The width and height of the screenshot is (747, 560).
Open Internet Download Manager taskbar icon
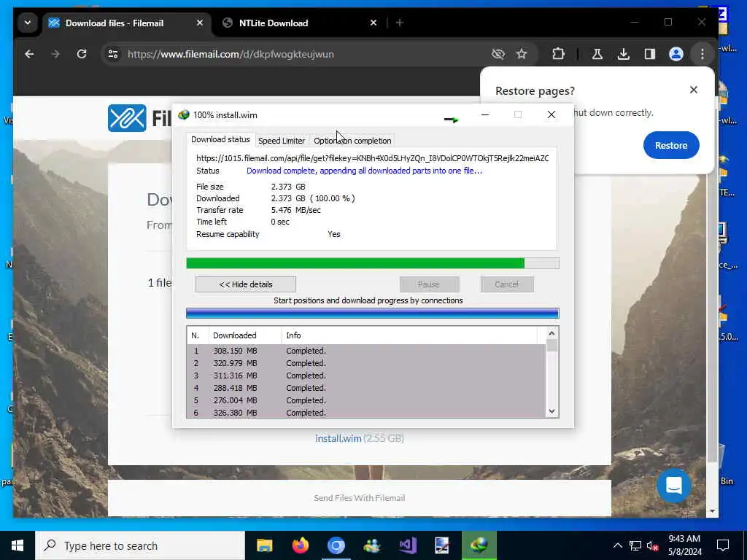coord(479,545)
